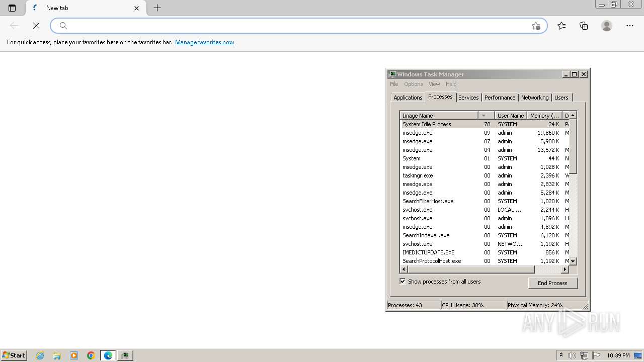Select the System process row
Screen dimensions: 644x362
[x=485, y=158]
